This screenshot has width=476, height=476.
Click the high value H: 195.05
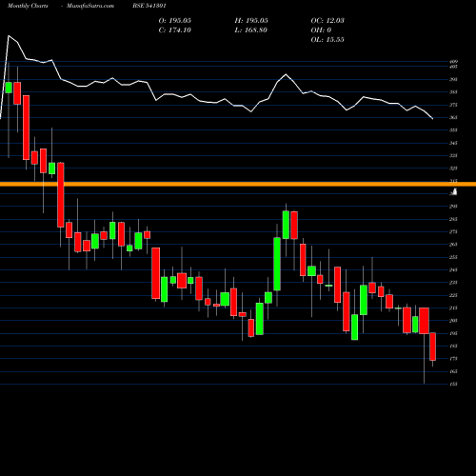(251, 21)
